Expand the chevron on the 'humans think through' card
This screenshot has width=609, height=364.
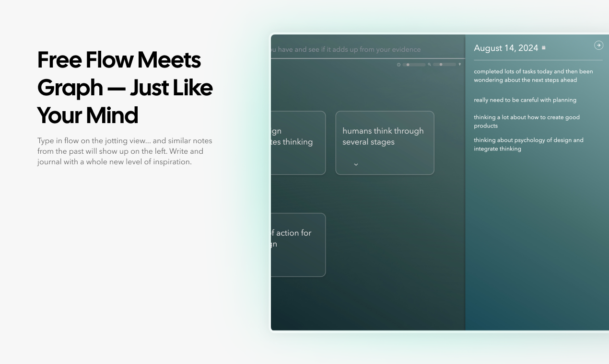point(356,164)
